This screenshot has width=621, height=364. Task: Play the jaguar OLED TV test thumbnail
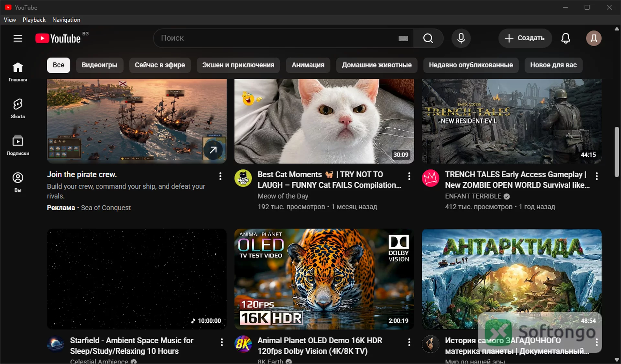coord(324,279)
